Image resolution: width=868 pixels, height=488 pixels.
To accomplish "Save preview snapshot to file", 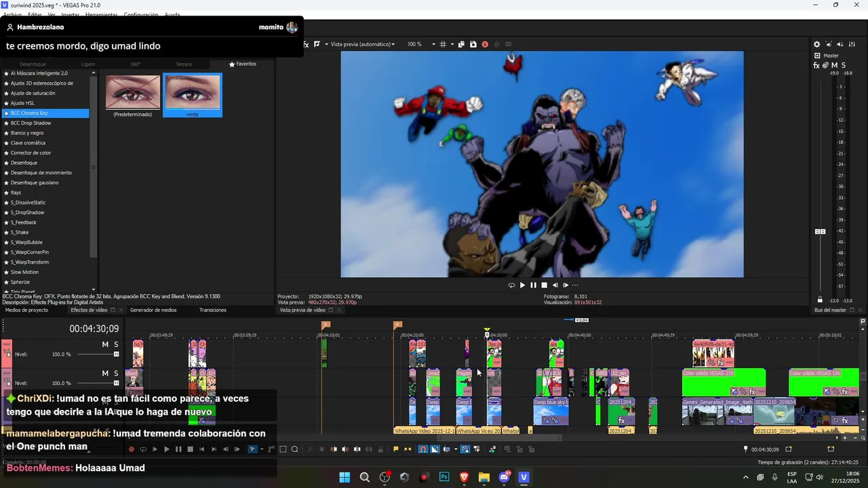I will [473, 44].
